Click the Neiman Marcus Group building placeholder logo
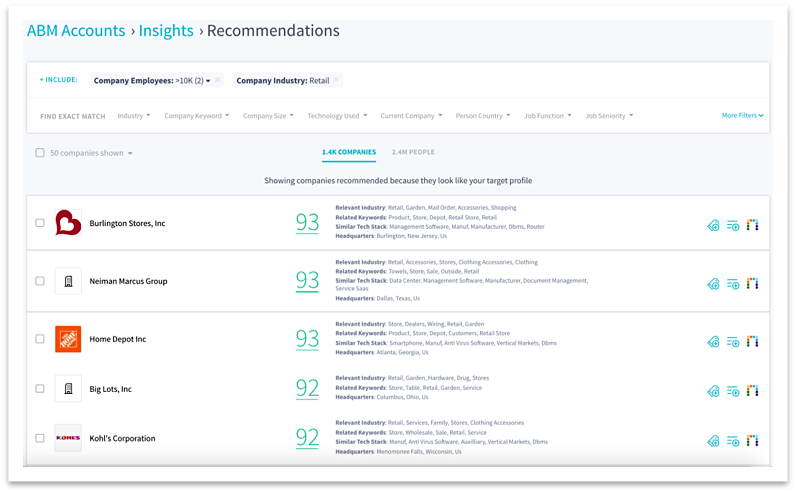 [x=68, y=281]
